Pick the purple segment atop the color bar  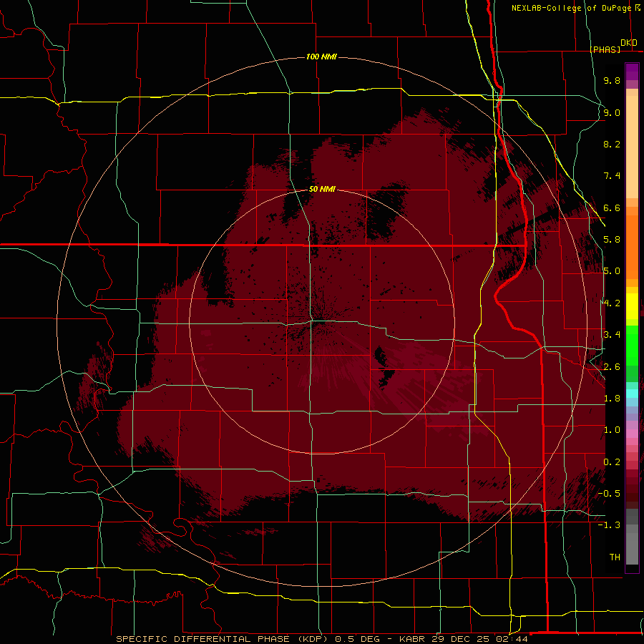(x=632, y=72)
